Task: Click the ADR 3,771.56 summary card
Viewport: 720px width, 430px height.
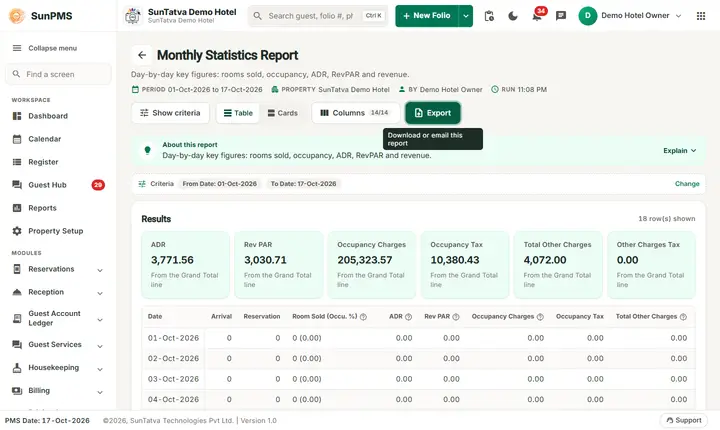Action: coord(186,265)
